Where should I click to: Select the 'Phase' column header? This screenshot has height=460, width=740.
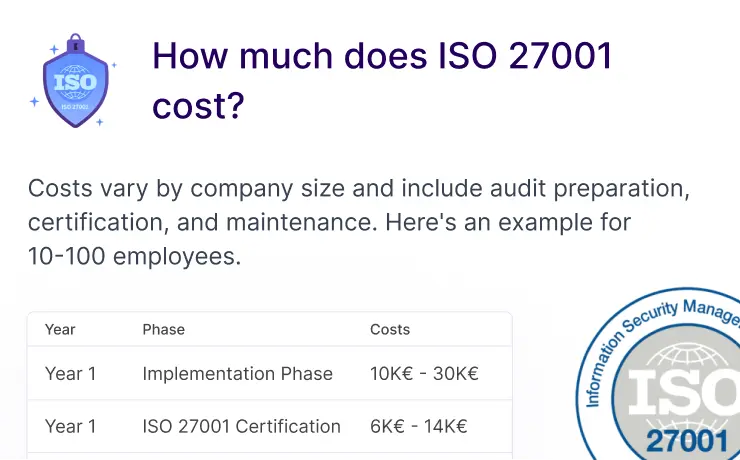pyautogui.click(x=163, y=329)
